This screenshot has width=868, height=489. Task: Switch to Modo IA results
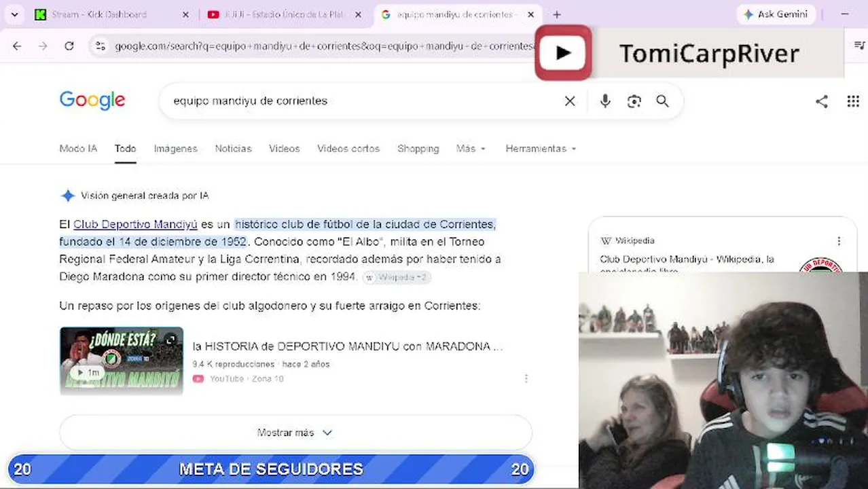[78, 148]
